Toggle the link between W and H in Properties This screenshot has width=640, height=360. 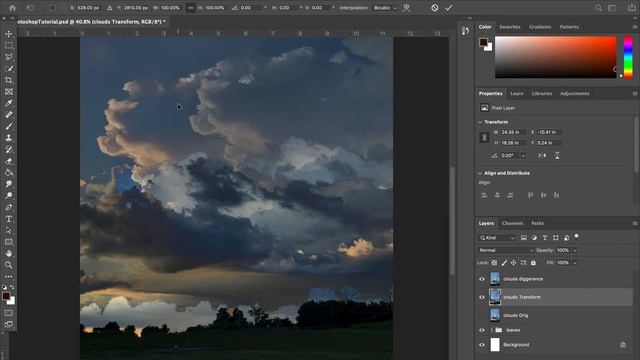[484, 138]
